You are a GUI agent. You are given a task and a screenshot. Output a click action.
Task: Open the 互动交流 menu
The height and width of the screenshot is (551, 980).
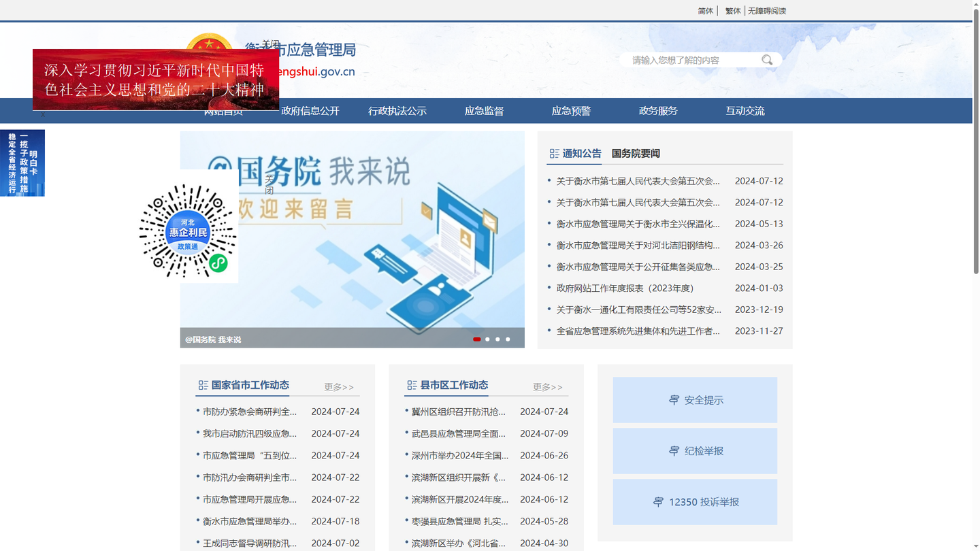(745, 111)
